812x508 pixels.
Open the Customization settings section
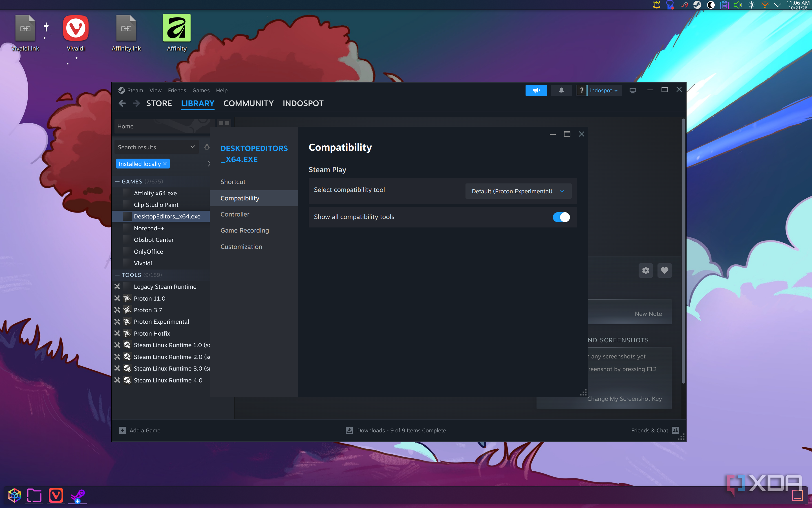point(254,247)
